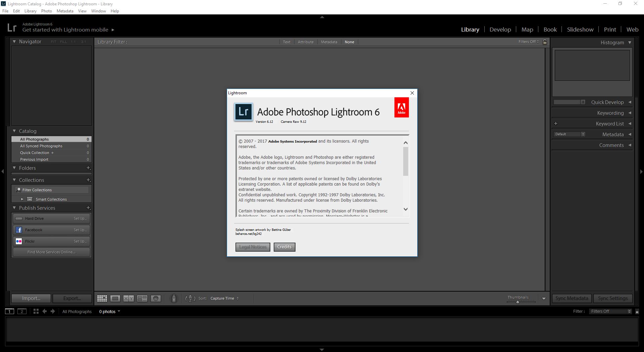Viewport: 644px width, 352px height.
Task: Toggle sort direction a-z icon
Action: pos(190,298)
